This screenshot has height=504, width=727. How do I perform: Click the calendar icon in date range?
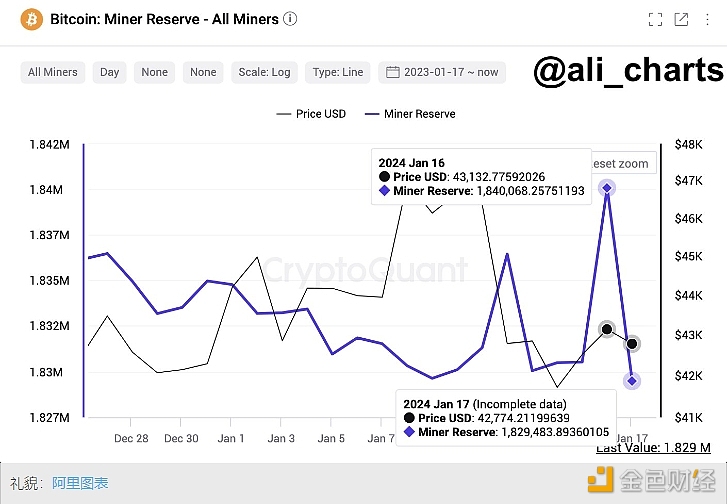tap(392, 72)
